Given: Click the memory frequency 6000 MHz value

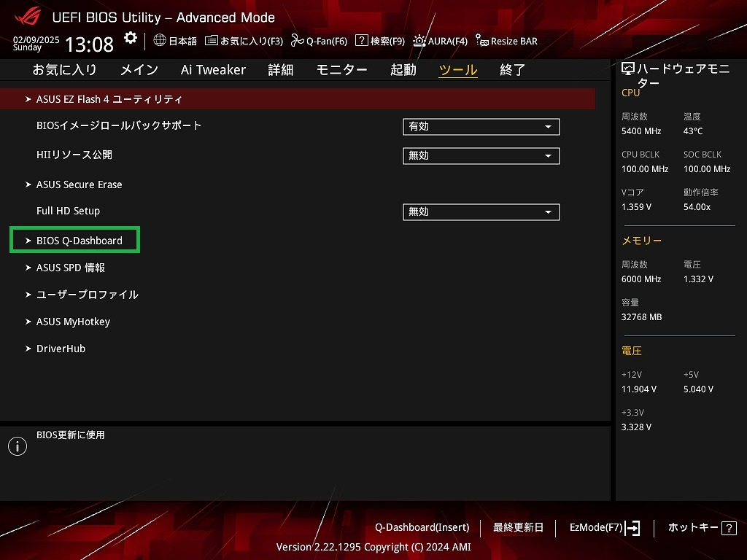Looking at the screenshot, I should [641, 279].
